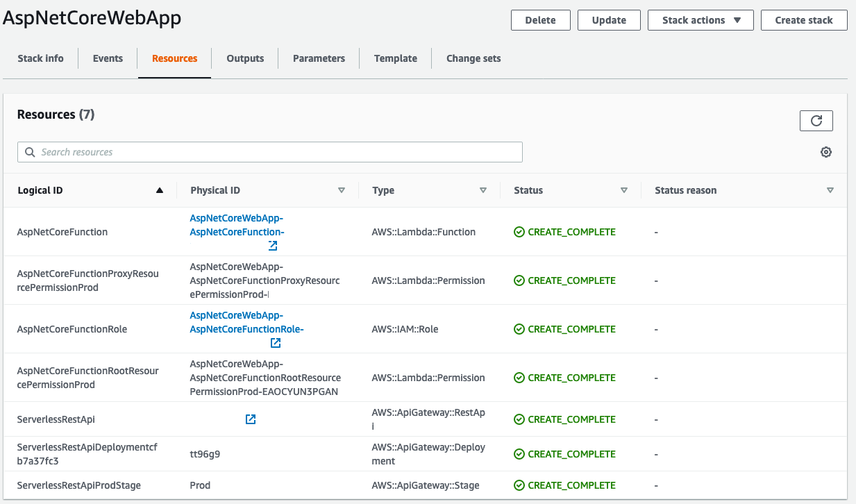Sort by the Physical ID column arrow
This screenshot has width=856, height=504.
point(341,190)
